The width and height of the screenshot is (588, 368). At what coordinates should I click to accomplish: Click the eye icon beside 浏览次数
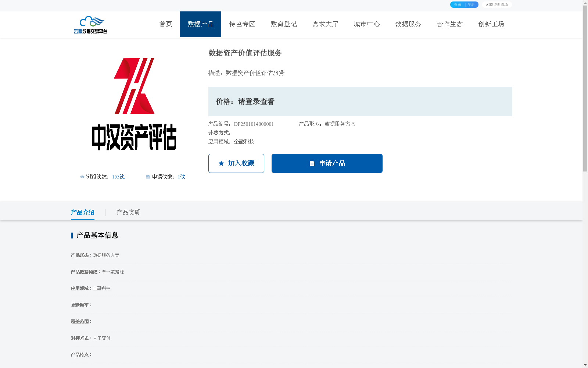click(82, 177)
